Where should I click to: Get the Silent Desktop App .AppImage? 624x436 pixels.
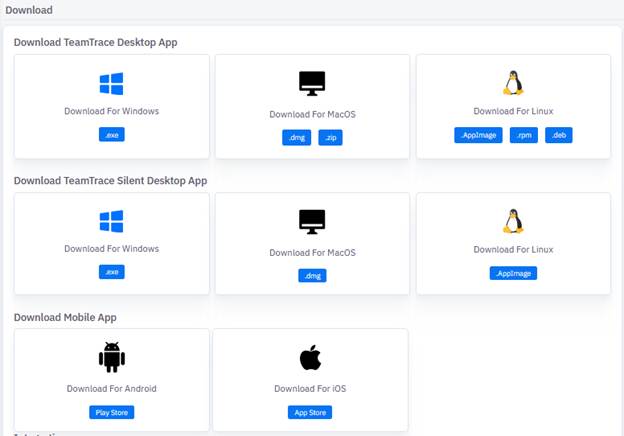[513, 273]
